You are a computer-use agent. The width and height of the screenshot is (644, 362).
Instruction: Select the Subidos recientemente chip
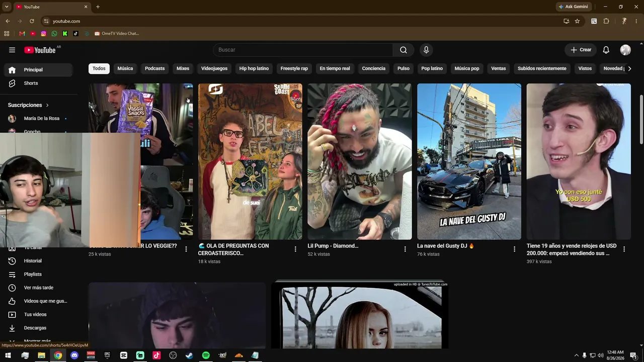542,68
